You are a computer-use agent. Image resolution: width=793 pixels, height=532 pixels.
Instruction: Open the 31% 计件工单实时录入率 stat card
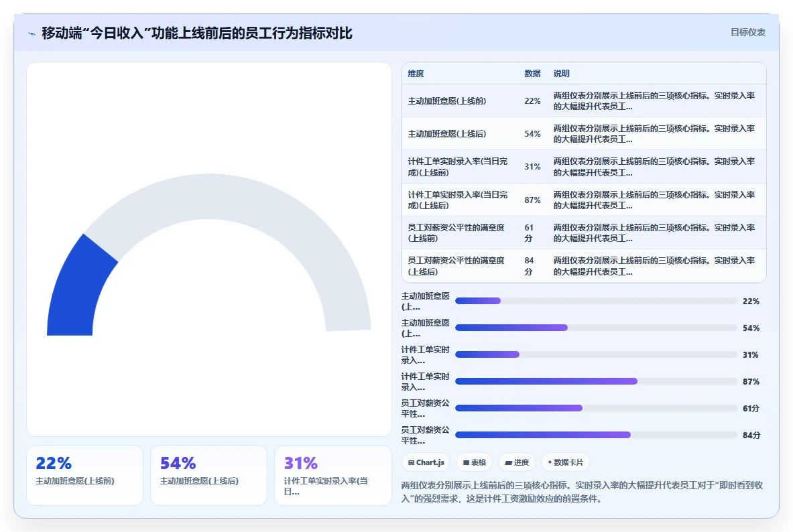tap(332, 475)
